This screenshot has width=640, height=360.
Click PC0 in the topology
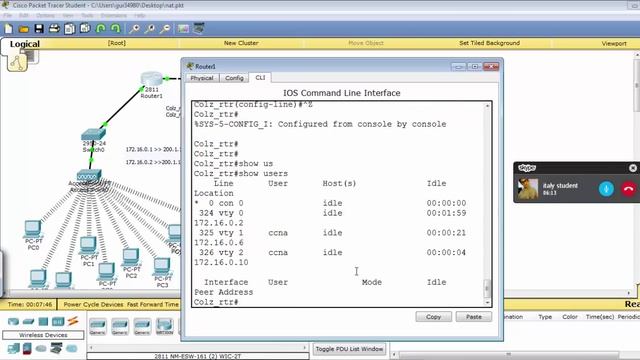click(33, 229)
